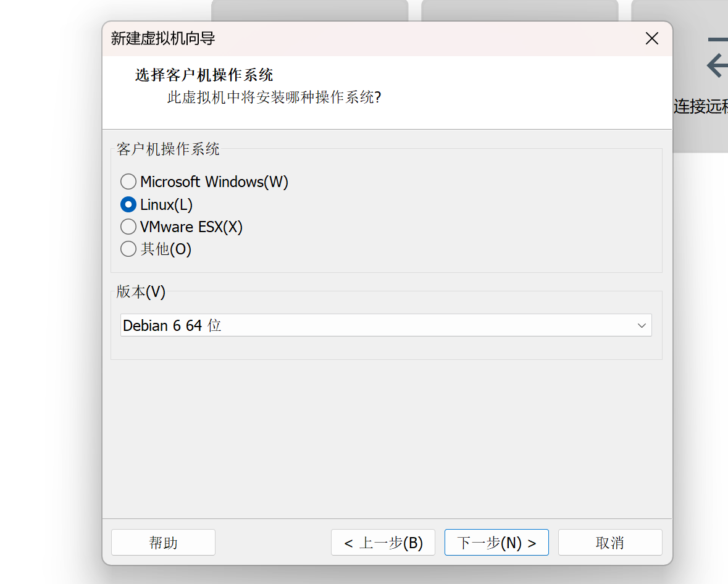
Task: Close the 新建虚拟机向导 dialog
Action: 651,38
